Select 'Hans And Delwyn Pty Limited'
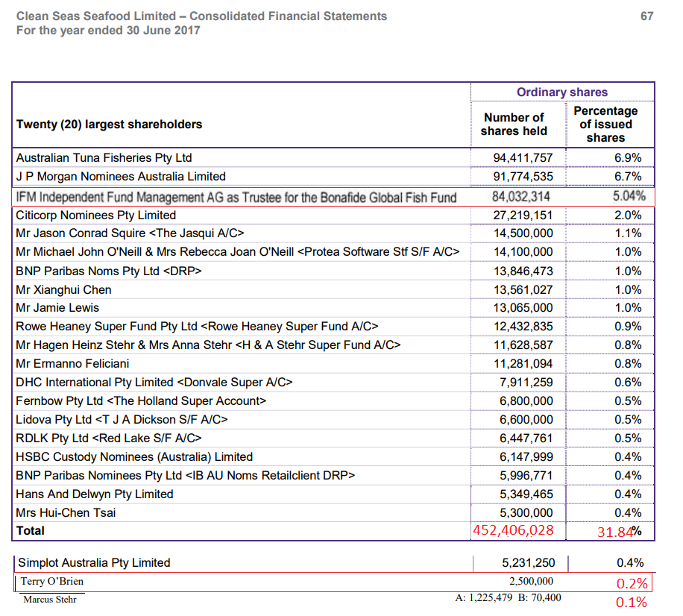This screenshot has height=616, width=683. (x=95, y=494)
